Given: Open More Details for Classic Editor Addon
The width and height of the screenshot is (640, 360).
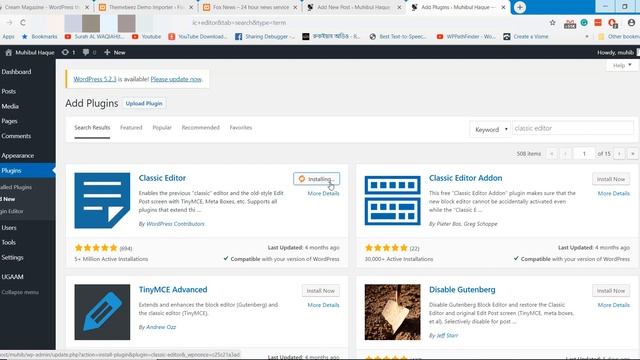Looking at the screenshot, I should (613, 193).
